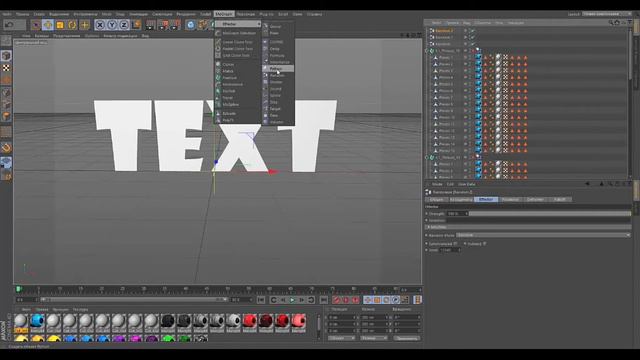Choose Random from the Effector submenu
Screen dimensions: 640x360
[277, 76]
